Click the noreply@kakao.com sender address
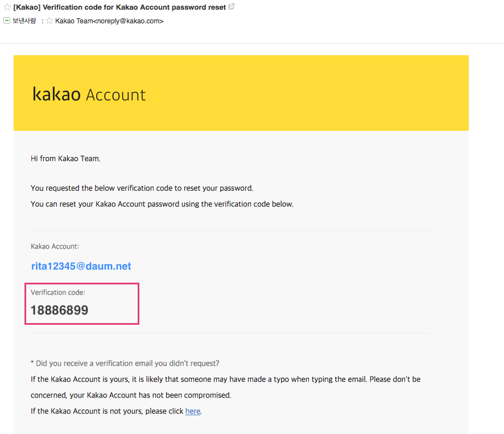This screenshot has width=504, height=434. coord(129,21)
